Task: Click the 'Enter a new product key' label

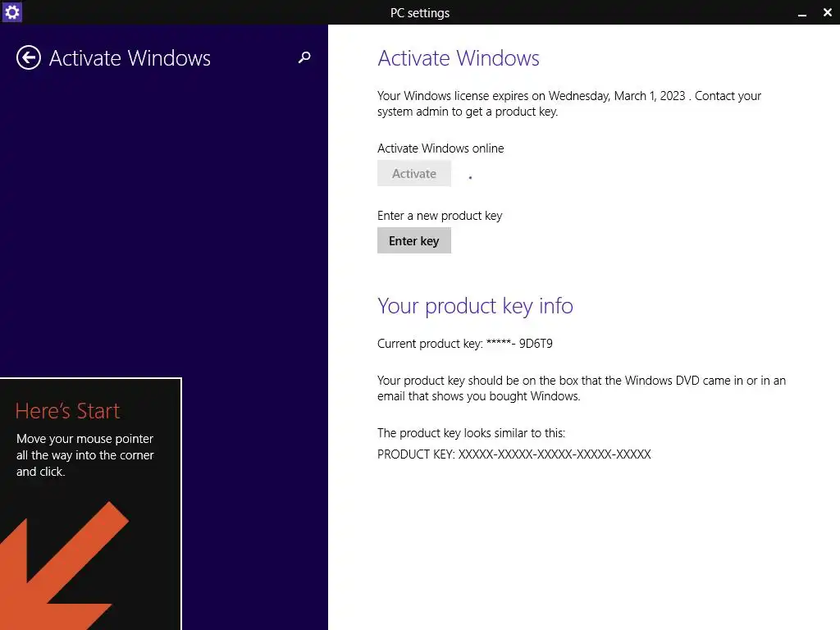Action: click(x=440, y=216)
